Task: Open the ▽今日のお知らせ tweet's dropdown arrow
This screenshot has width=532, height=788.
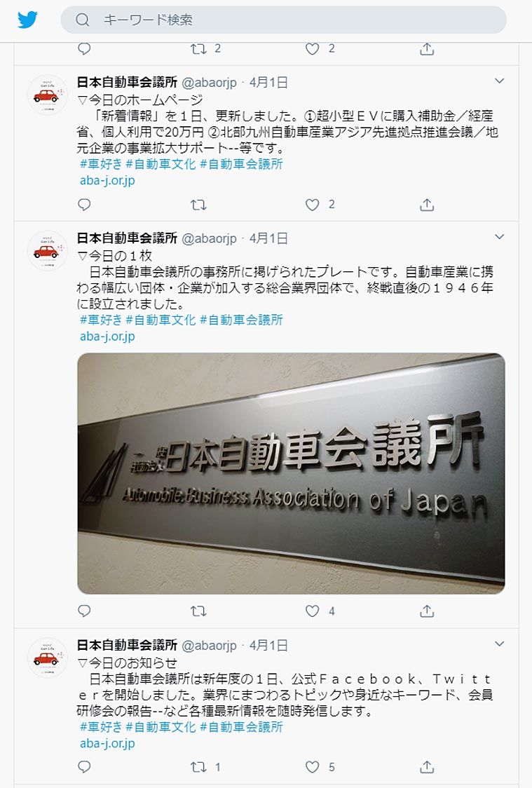Action: (499, 644)
